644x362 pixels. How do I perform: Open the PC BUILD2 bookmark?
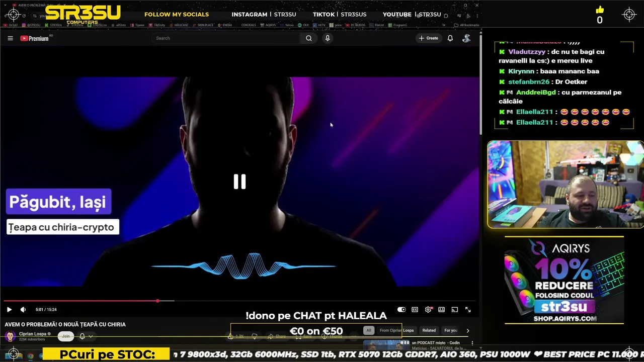click(x=355, y=25)
